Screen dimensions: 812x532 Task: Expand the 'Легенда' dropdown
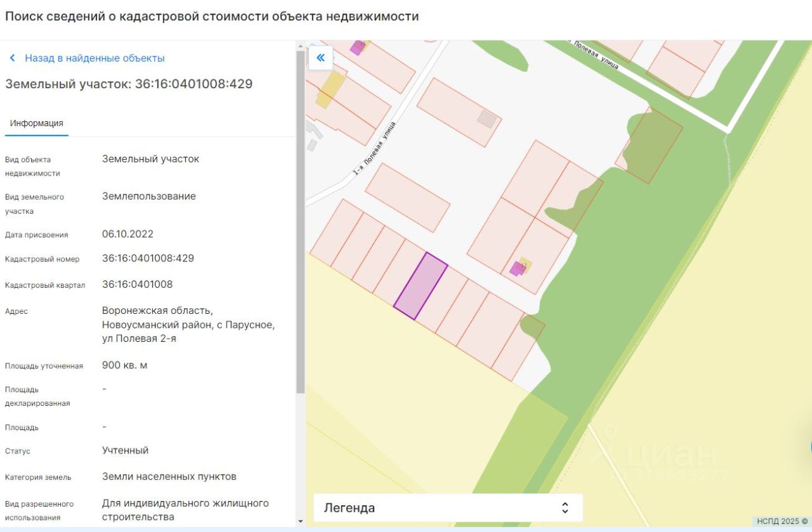pos(448,508)
